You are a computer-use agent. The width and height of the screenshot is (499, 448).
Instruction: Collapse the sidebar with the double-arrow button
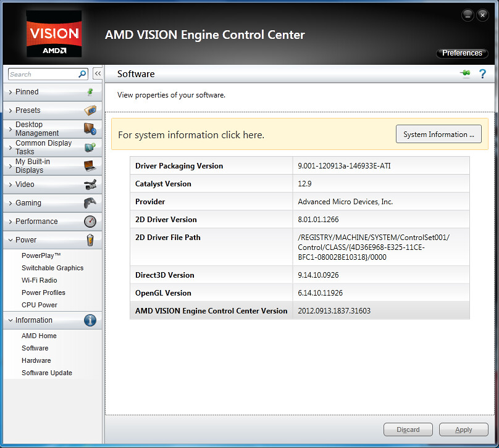coord(98,74)
